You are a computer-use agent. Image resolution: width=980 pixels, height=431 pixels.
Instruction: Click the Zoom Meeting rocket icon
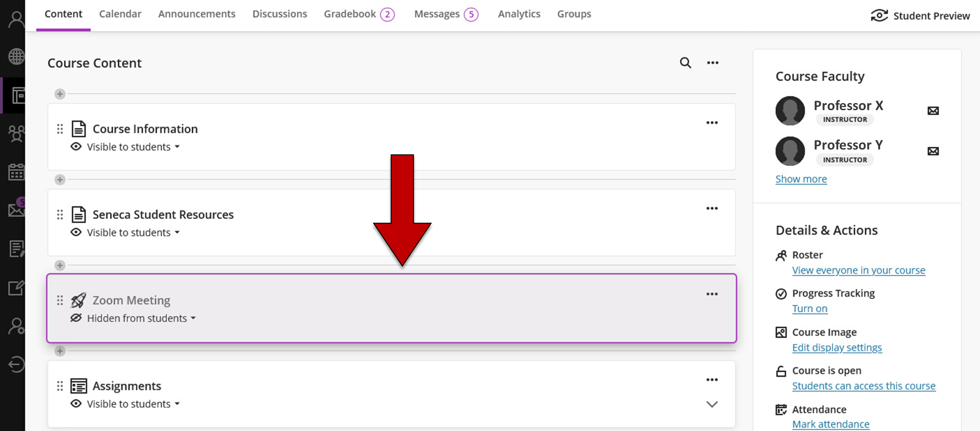[79, 300]
